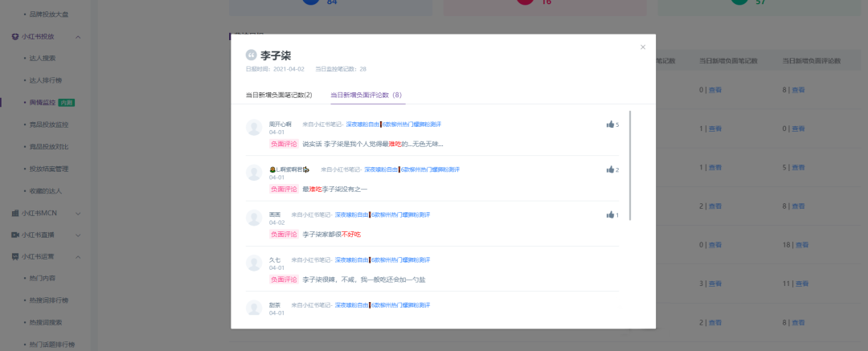868x351 pixels.
Task: Open 达人搜索 in sidebar
Action: (42, 58)
